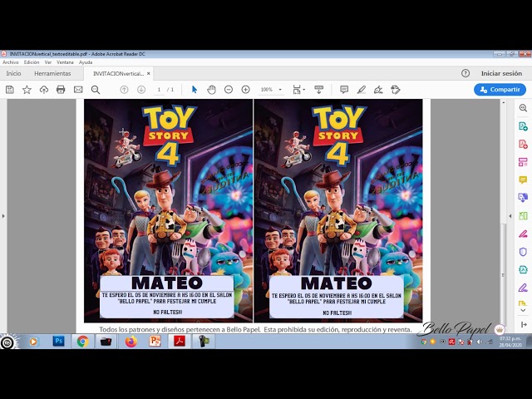Screen dimensions: 532x399
Task: Open the Archivo menu
Action: (x=11, y=62)
